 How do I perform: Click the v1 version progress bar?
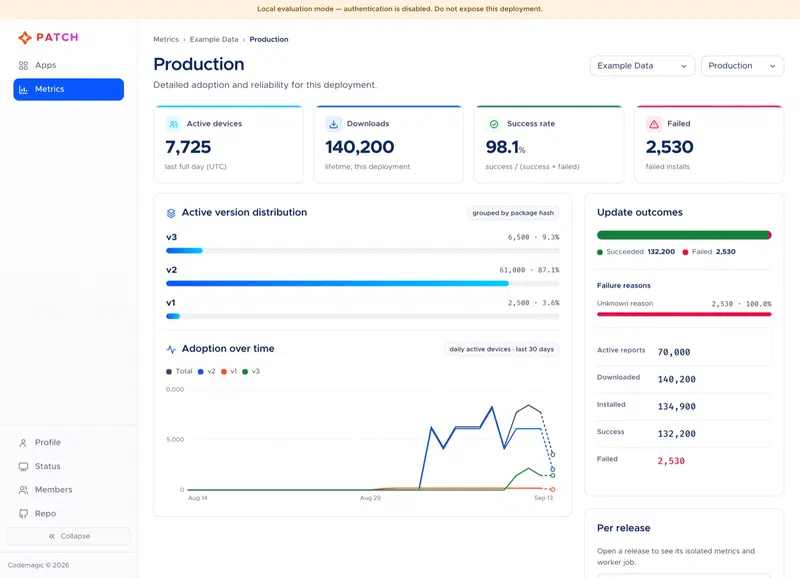coord(363,316)
